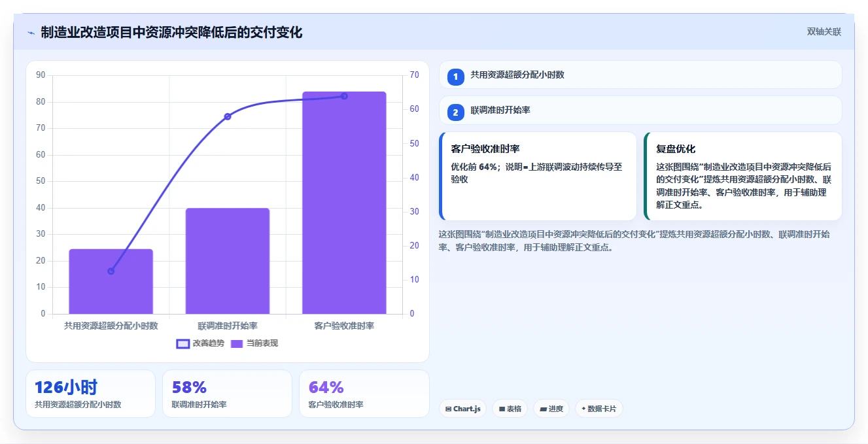Click the left axis value 90
The height and width of the screenshot is (444, 868).
[x=41, y=75]
